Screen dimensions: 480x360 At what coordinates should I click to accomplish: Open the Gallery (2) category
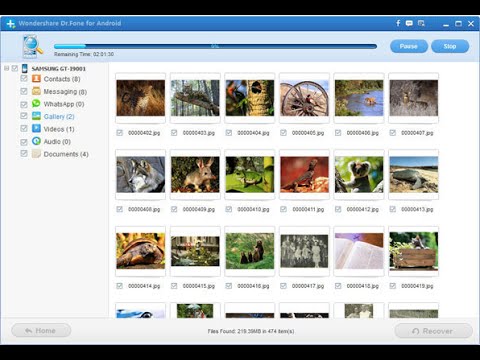point(59,116)
